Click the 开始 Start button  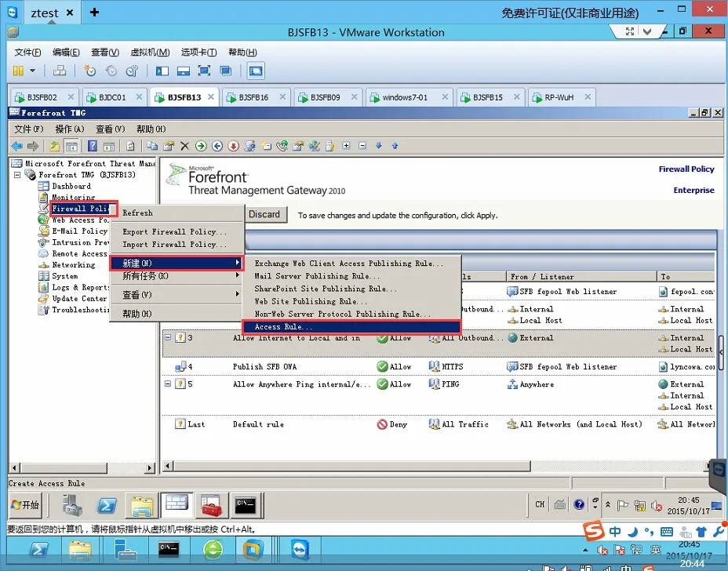coord(26,505)
